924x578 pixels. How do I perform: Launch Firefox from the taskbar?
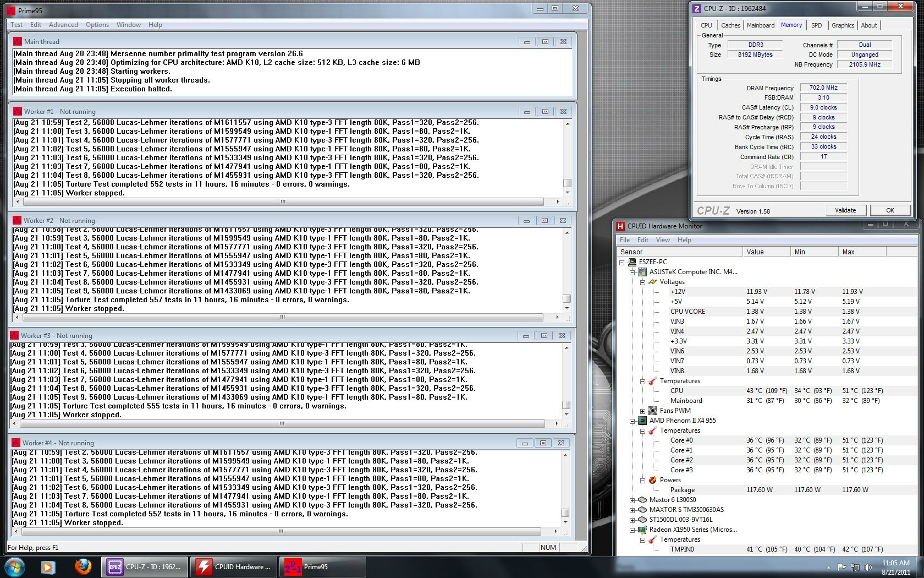point(83,566)
